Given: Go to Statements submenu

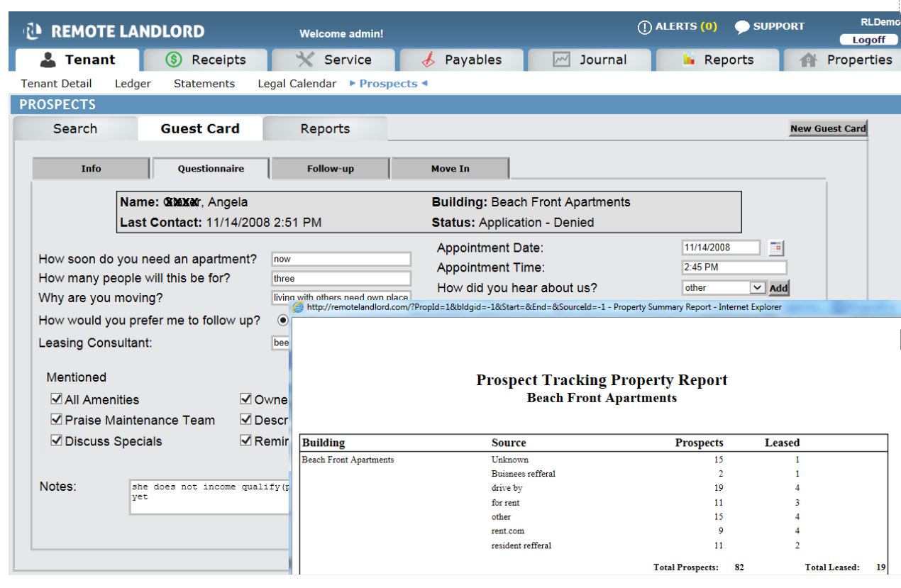Looking at the screenshot, I should 204,84.
